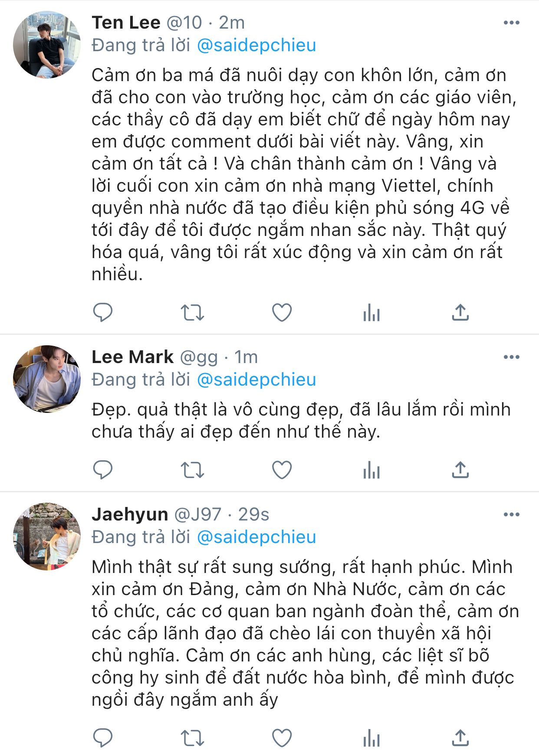This screenshot has height=756, width=539.
Task: Open Lee Mark's profile from display name
Action: 132,357
